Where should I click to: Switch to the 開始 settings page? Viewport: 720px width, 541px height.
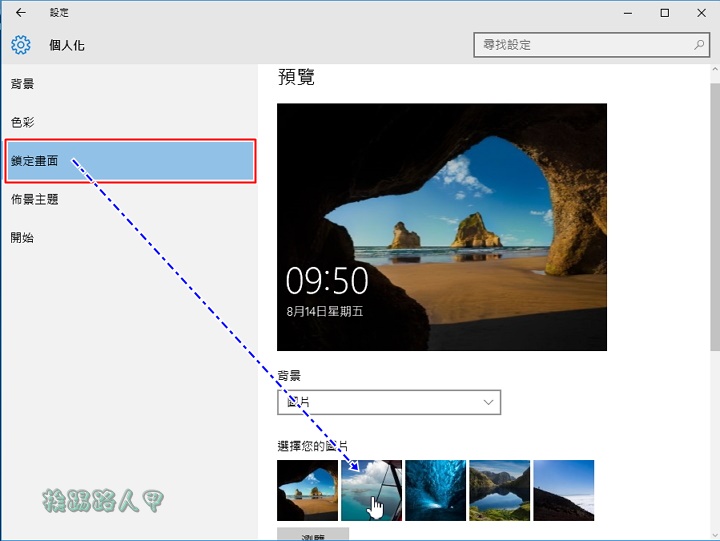pos(23,238)
